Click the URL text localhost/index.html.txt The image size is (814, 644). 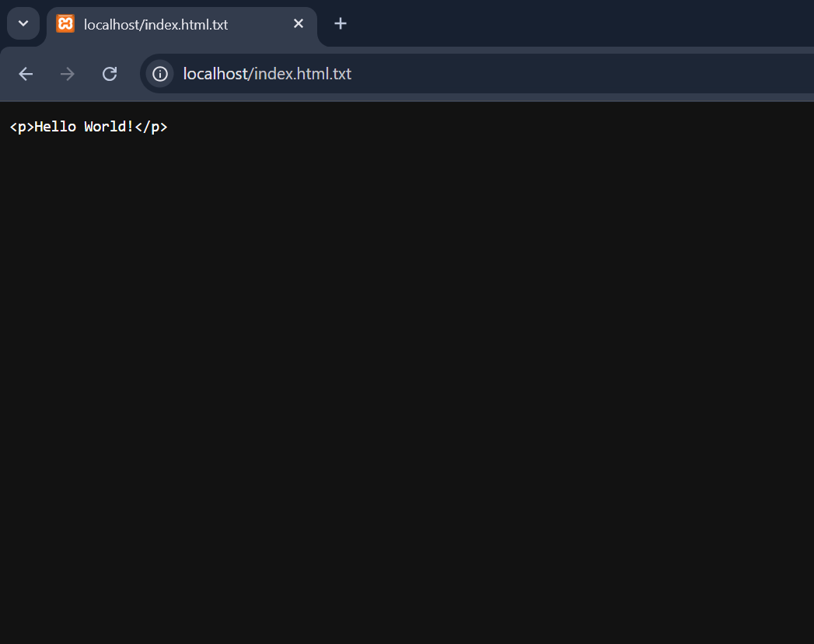[265, 74]
